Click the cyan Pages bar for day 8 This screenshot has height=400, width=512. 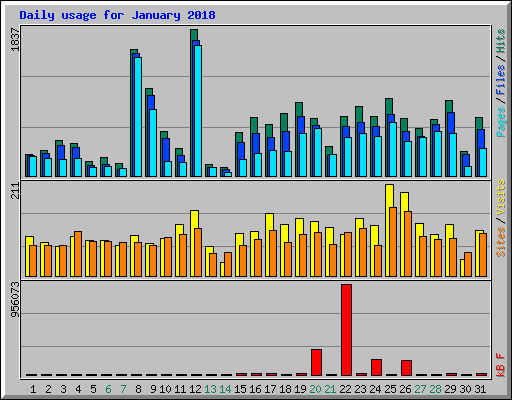(138, 117)
